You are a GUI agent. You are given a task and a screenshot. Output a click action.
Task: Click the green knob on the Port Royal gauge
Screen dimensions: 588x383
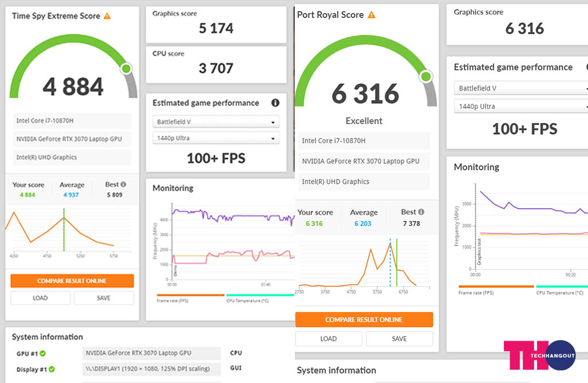(425, 77)
